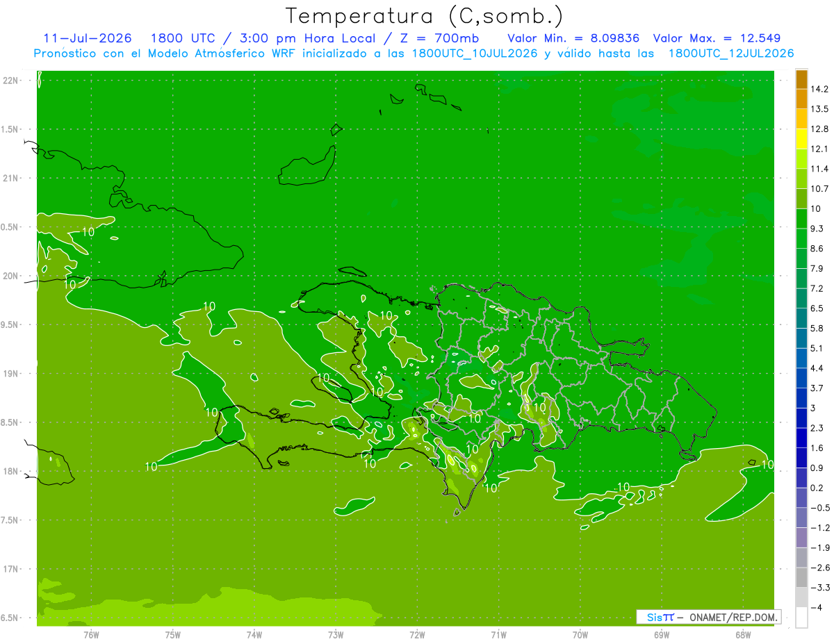Screen dimensions: 834x644
Task: Click '1800UTC_10JUL2026' initialization time text
Action: click(x=474, y=53)
